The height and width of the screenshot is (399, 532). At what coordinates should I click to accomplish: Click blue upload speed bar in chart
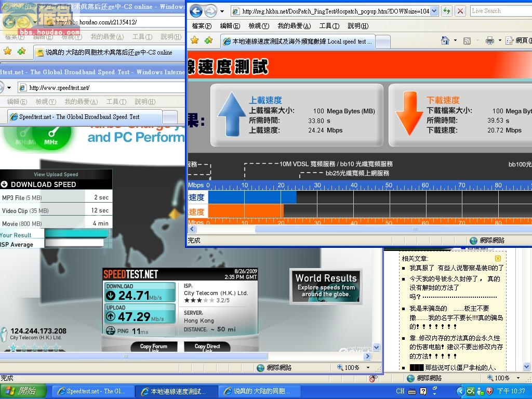pyautogui.click(x=252, y=197)
